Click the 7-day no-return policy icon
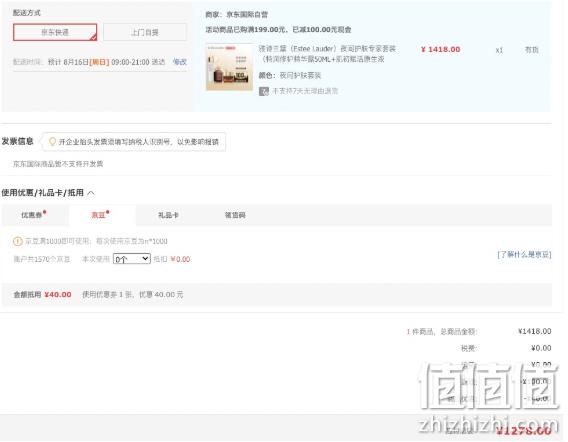 coord(263,91)
